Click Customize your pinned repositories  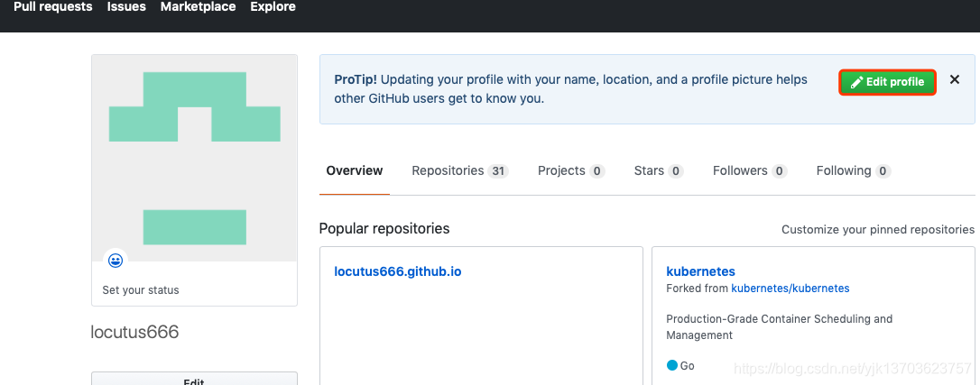(877, 230)
